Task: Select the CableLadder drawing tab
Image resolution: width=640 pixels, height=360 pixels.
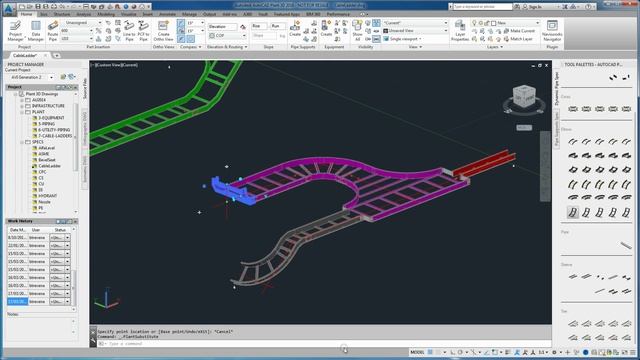Action: coord(25,55)
